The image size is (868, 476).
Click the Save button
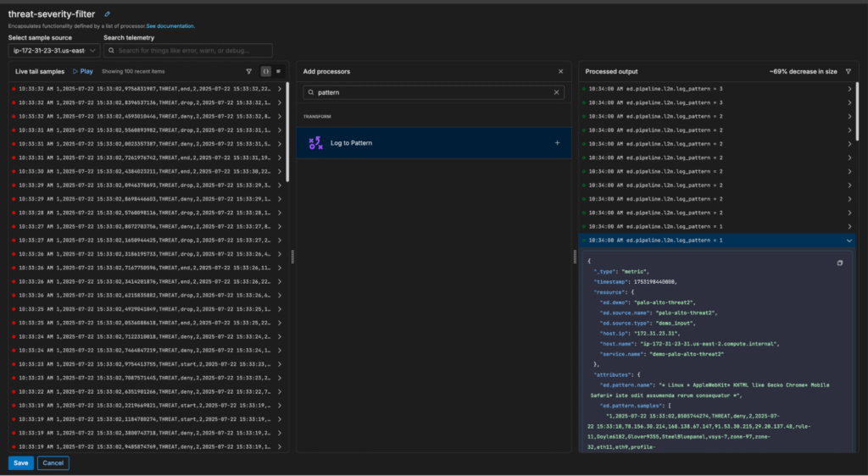point(21,463)
